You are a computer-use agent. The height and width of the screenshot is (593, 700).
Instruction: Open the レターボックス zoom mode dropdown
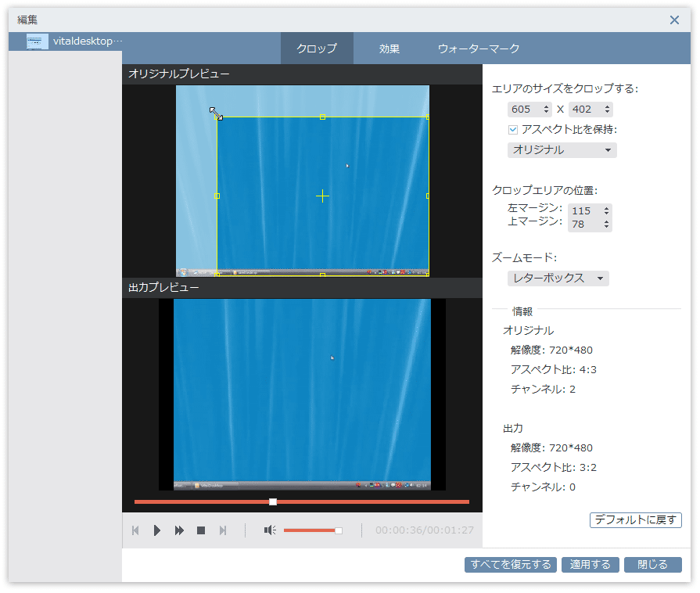click(558, 278)
